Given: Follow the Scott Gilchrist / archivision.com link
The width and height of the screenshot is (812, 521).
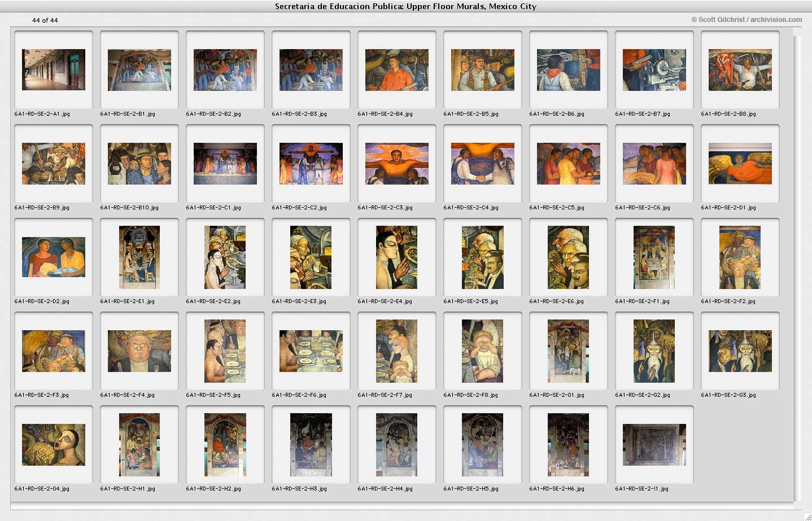Looking at the screenshot, I should pos(746,19).
